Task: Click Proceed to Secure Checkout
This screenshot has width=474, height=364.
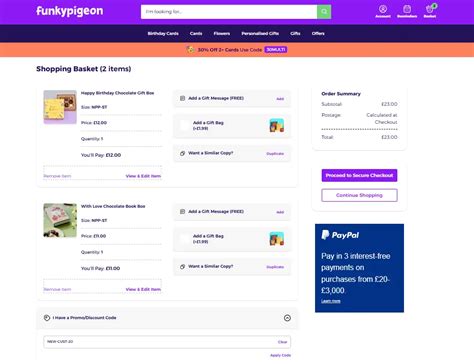Action: coord(359,175)
